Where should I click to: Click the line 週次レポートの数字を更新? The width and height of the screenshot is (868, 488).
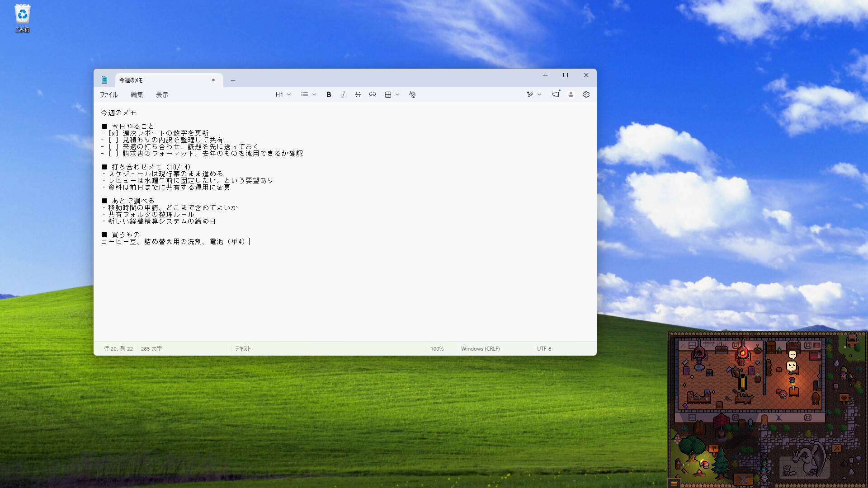165,133
